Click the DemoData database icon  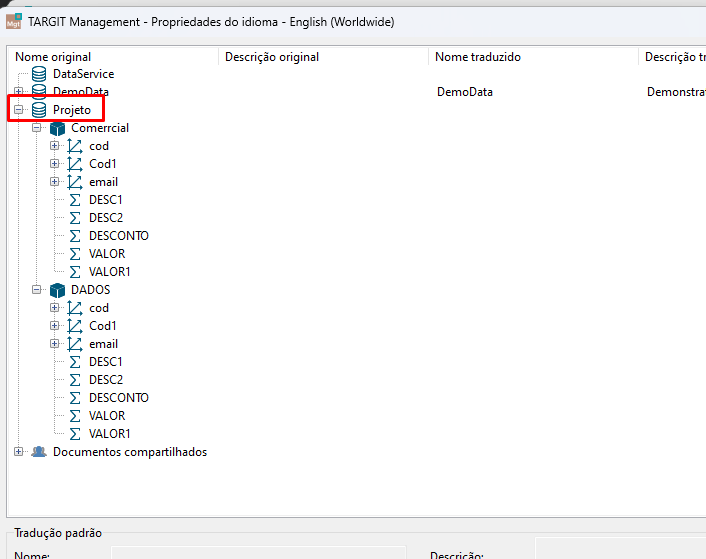coord(39,91)
